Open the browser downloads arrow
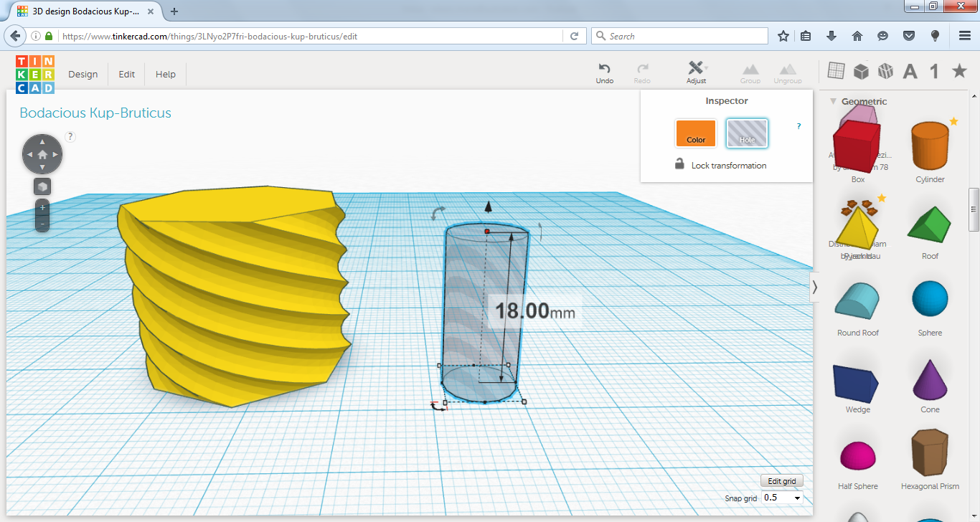This screenshot has height=522, width=980. click(831, 36)
